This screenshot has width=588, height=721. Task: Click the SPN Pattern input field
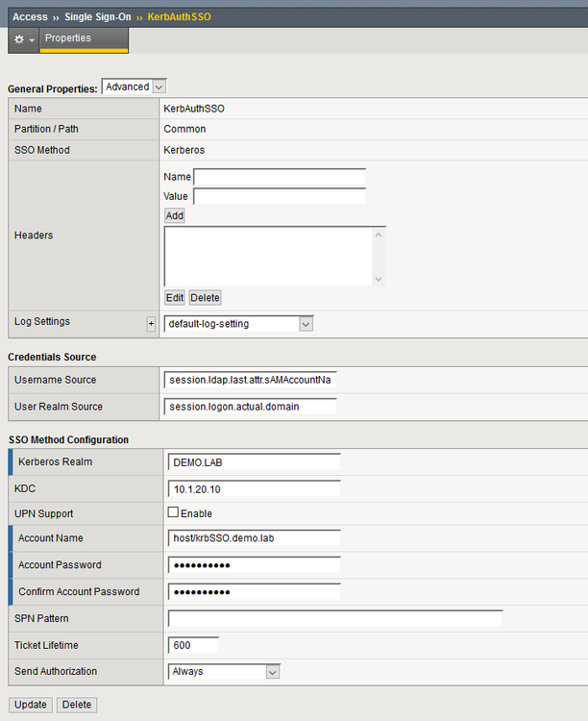[334, 618]
